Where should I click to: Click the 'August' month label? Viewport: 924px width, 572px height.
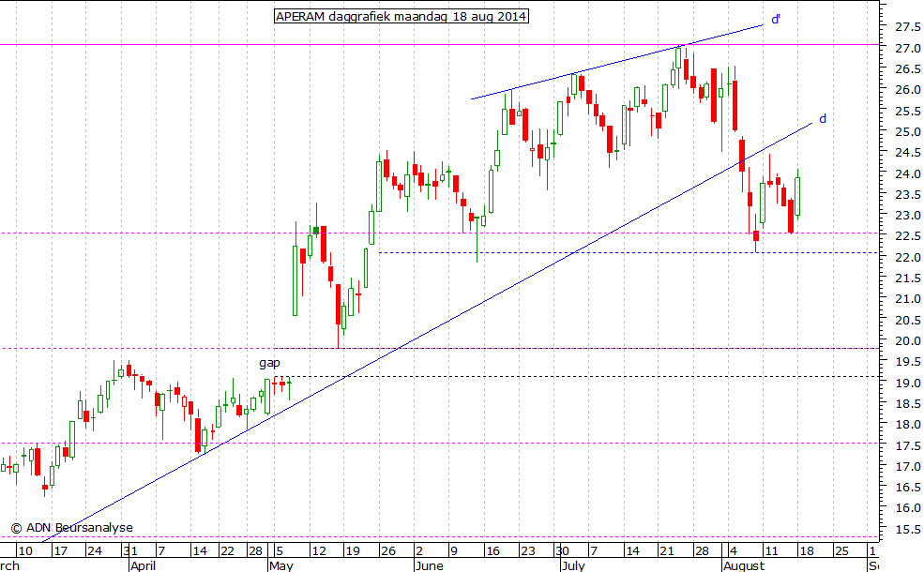point(744,566)
